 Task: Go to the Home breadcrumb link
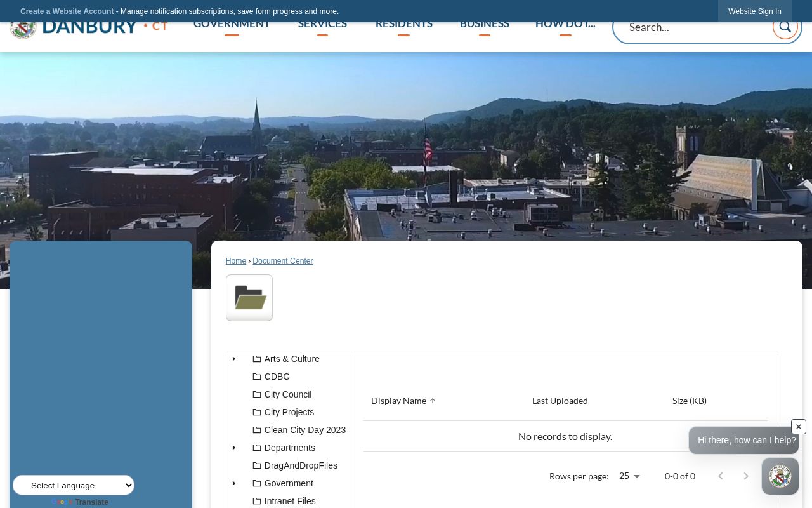coord(236,261)
